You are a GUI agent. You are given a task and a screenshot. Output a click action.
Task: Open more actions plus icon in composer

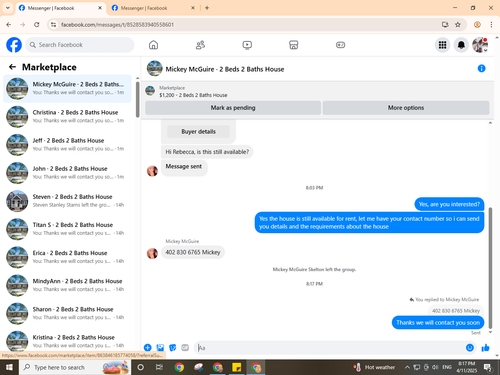(x=147, y=348)
